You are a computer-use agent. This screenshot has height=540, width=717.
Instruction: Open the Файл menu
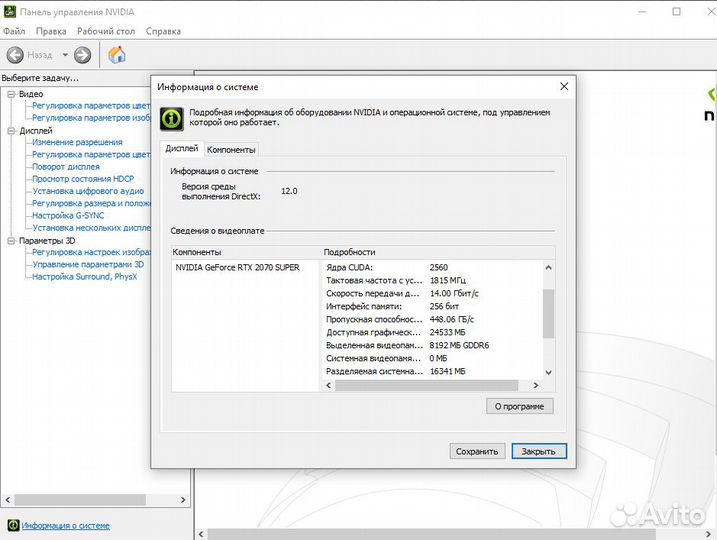tap(14, 31)
